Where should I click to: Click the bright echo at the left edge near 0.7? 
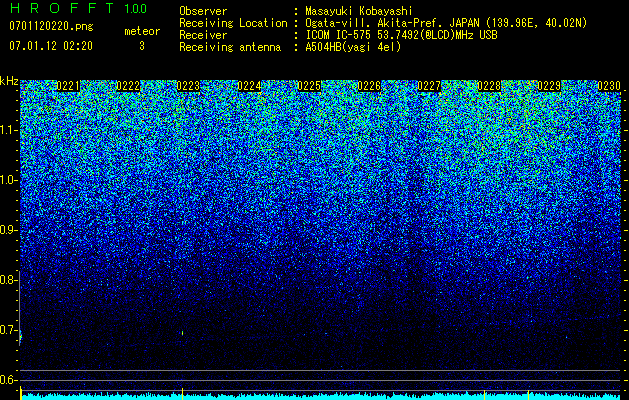pos(21,338)
